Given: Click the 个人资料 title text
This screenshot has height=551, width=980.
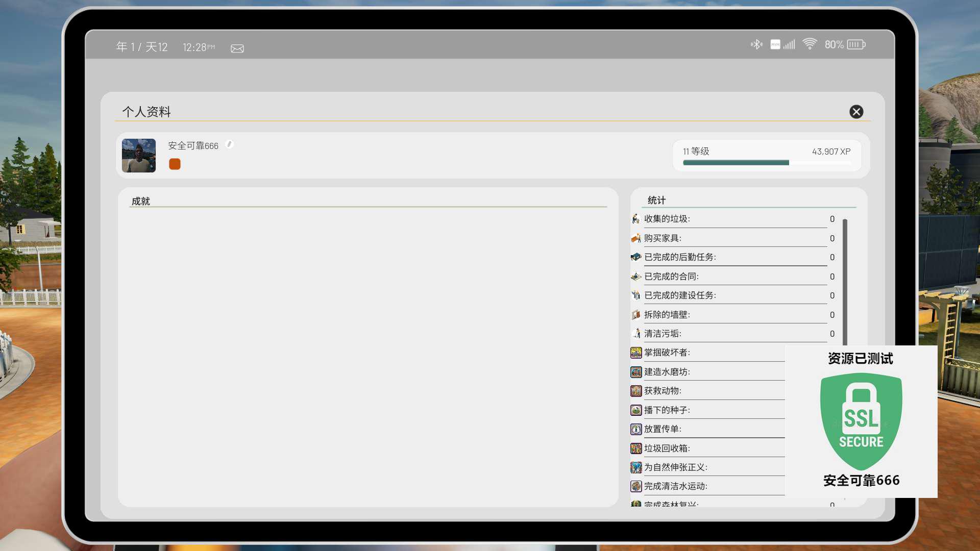Looking at the screenshot, I should click(x=146, y=112).
